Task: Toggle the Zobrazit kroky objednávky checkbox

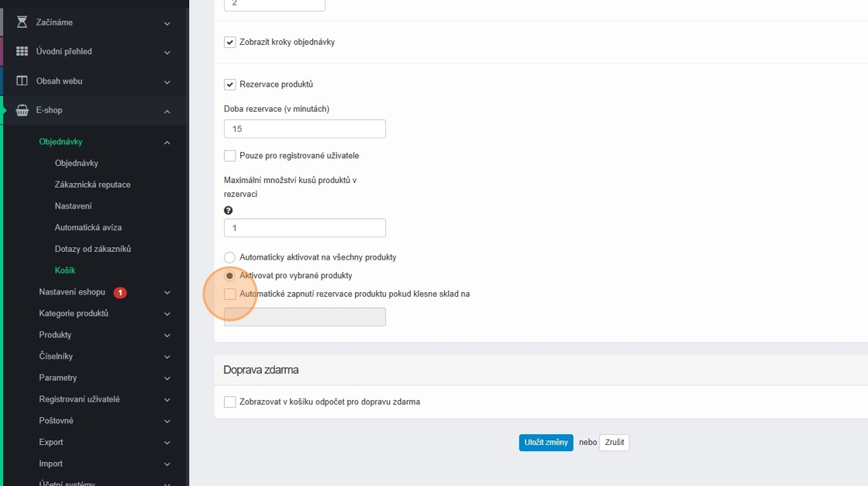Action: point(230,42)
